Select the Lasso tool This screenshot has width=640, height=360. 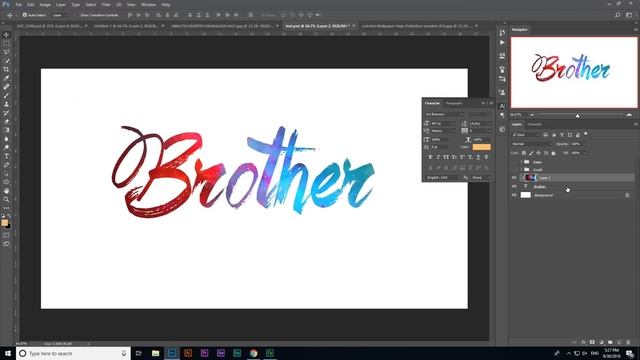pos(6,52)
